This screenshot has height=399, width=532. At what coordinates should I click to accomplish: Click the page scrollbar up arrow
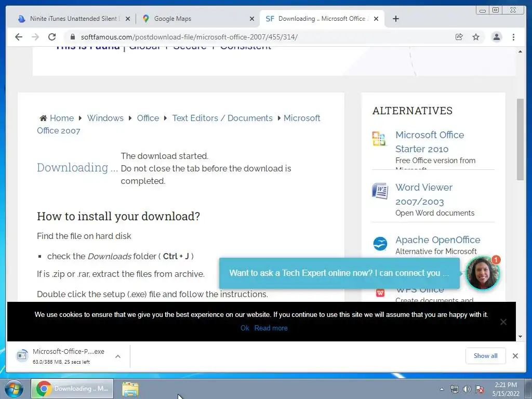click(x=520, y=51)
